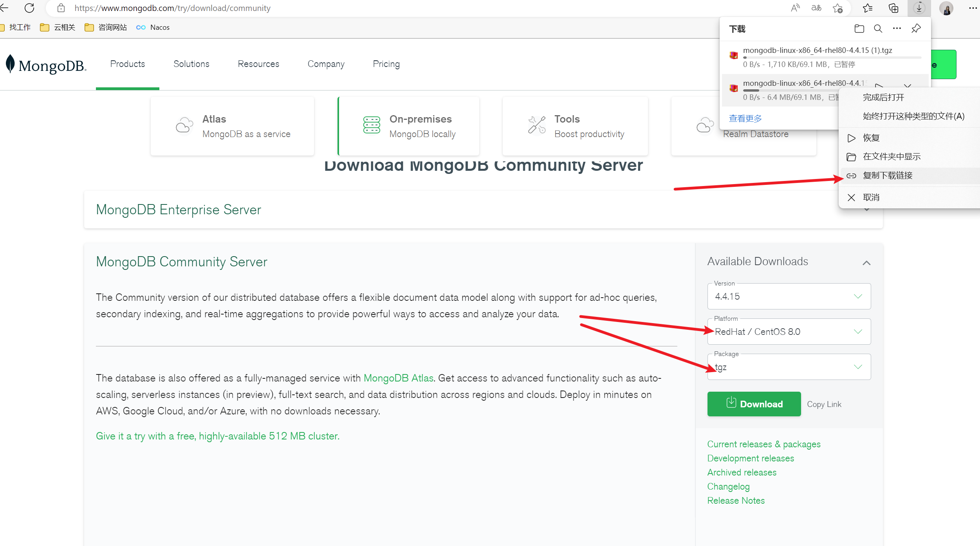This screenshot has width=980, height=546.
Task: Open the Changelog link
Action: click(x=728, y=486)
